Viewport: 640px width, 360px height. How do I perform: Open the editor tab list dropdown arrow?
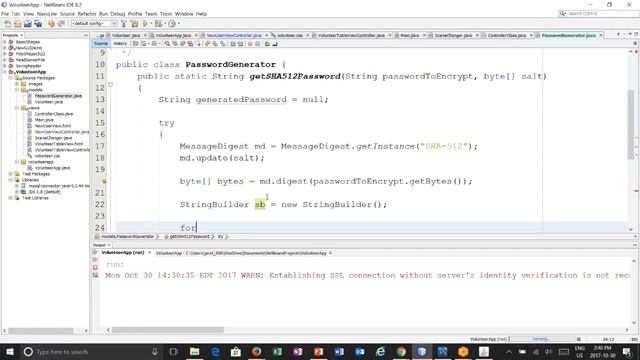(630, 35)
